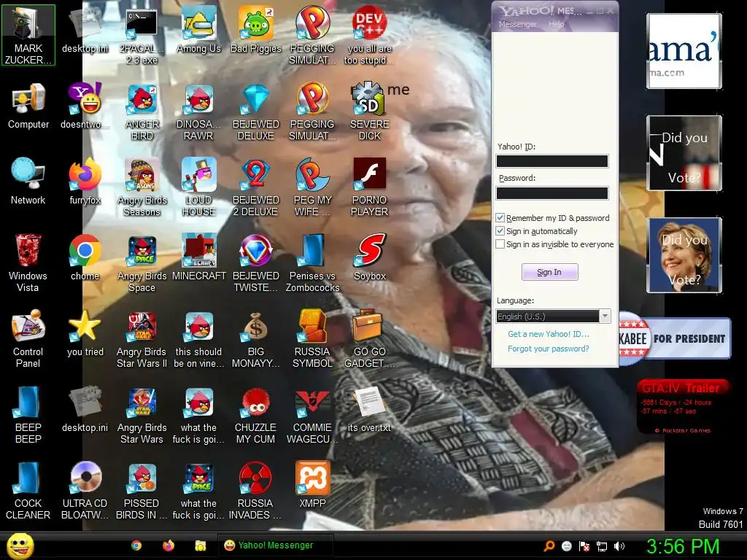Open the RUSSIA INVADES radiation icon
The width and height of the screenshot is (747, 560).
256,491
